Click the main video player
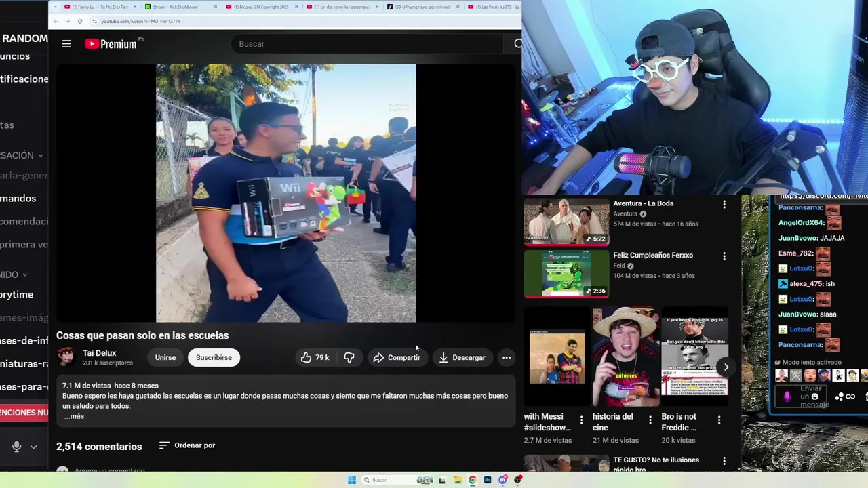This screenshot has height=488, width=868. click(285, 193)
